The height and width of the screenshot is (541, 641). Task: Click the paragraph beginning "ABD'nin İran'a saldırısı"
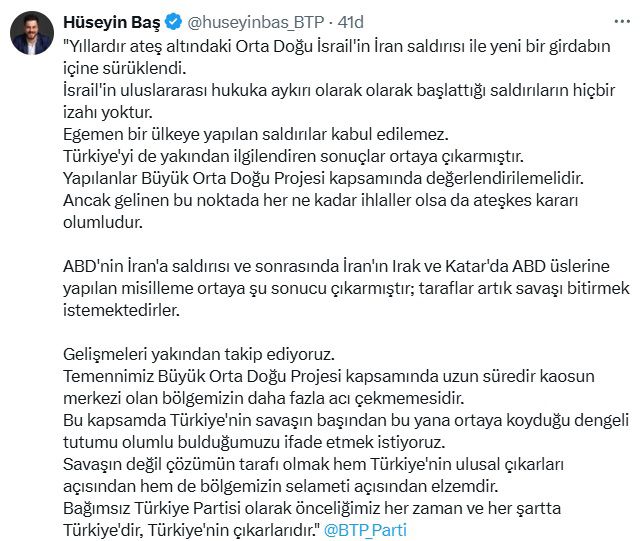coord(346,288)
